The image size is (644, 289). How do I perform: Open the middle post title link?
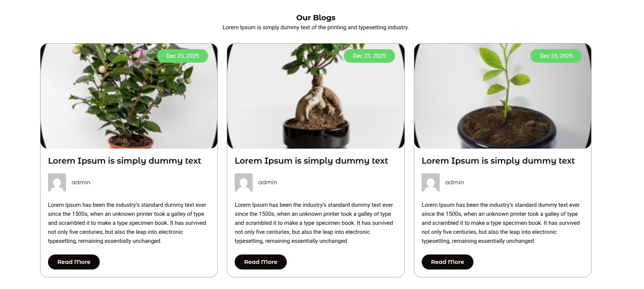(311, 161)
